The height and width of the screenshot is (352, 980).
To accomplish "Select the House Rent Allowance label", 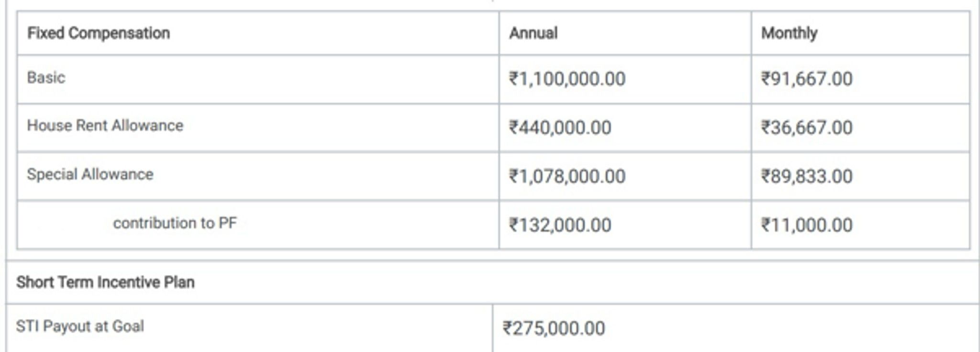I will click(x=105, y=125).
